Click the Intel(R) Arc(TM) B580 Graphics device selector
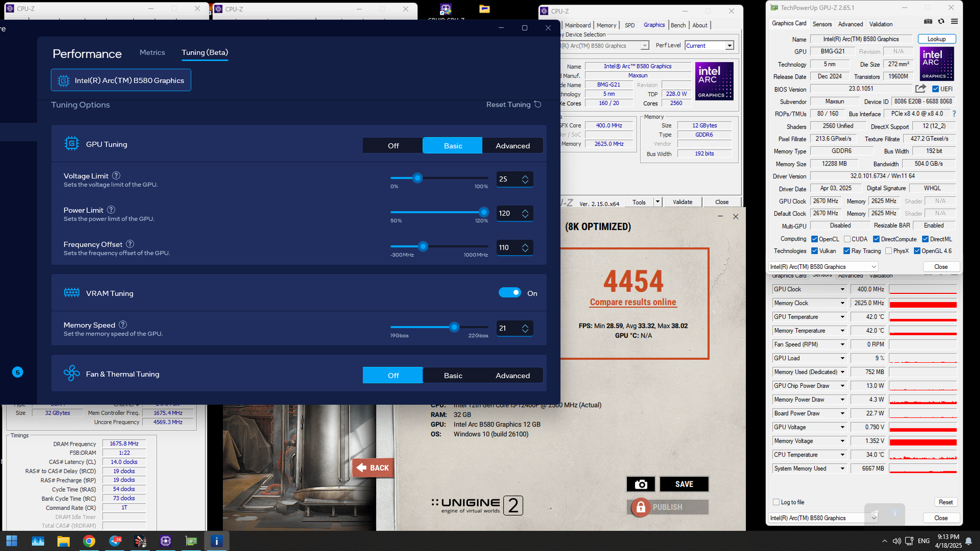Viewport: 980px width, 551px height. click(121, 80)
